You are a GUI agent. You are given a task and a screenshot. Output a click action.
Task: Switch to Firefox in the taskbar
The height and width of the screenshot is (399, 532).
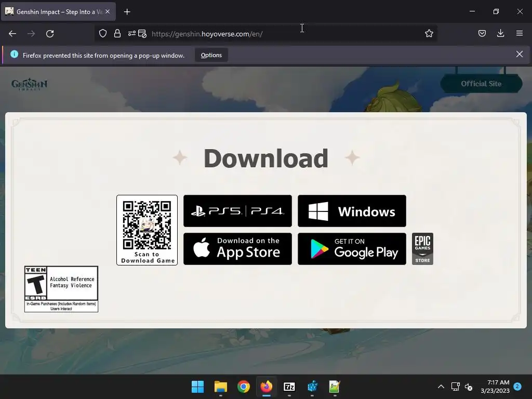tap(267, 387)
